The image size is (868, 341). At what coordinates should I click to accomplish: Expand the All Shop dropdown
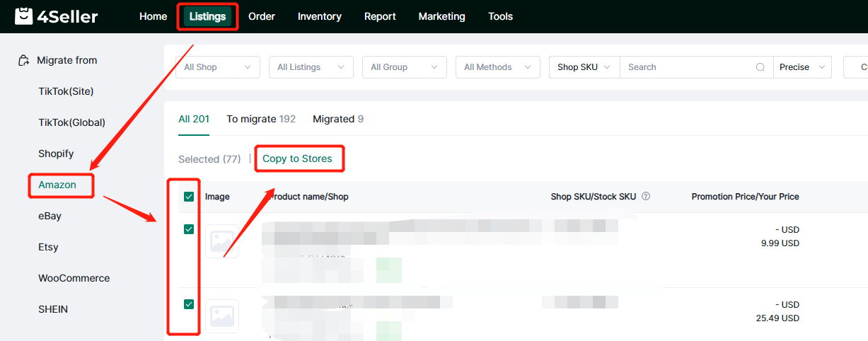(x=217, y=67)
